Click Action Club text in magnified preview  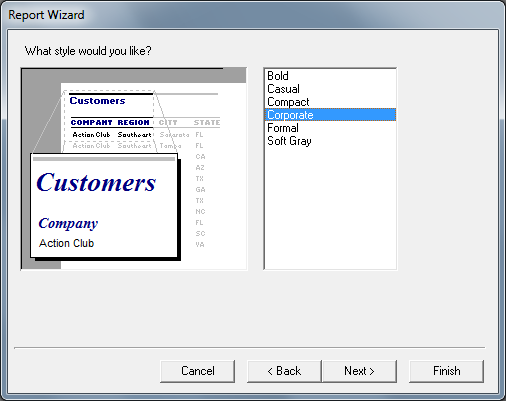(66, 243)
